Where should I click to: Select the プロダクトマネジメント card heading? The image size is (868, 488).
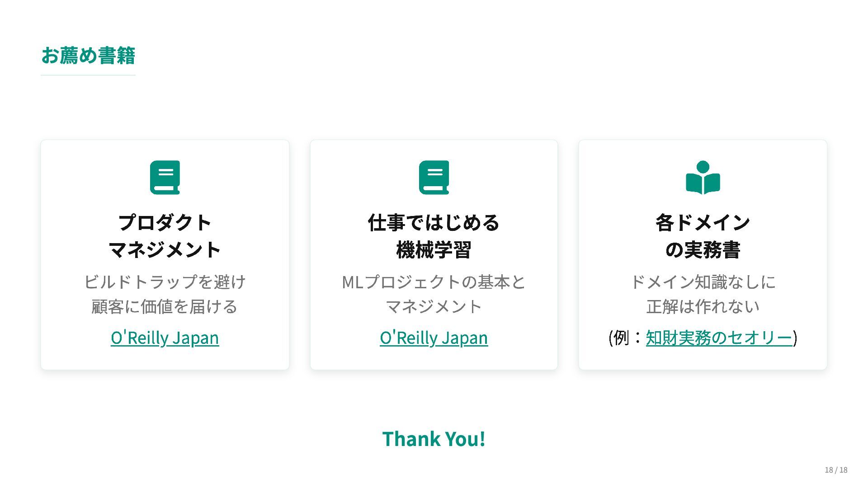coord(165,236)
